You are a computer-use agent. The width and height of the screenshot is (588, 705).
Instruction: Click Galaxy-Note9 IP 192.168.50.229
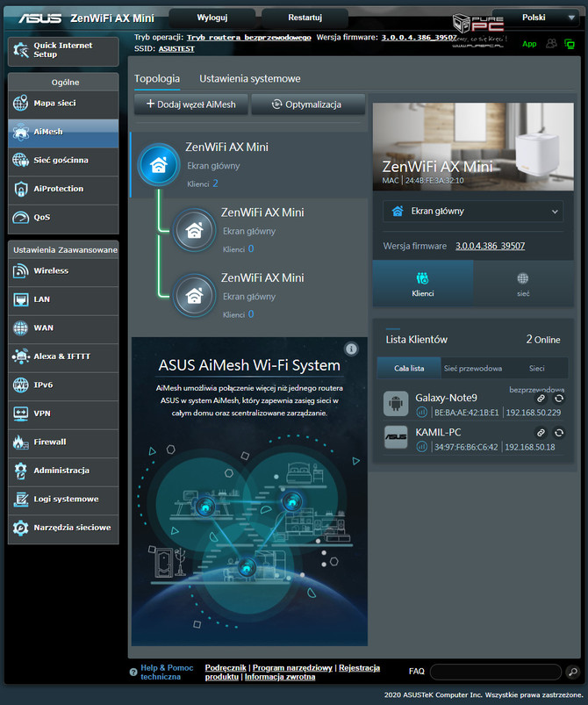pyautogui.click(x=534, y=413)
